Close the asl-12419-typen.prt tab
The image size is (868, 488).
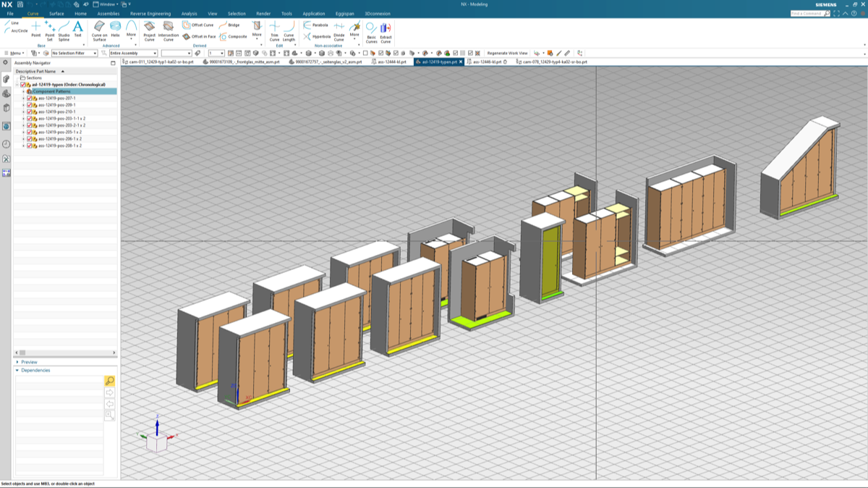(x=461, y=62)
